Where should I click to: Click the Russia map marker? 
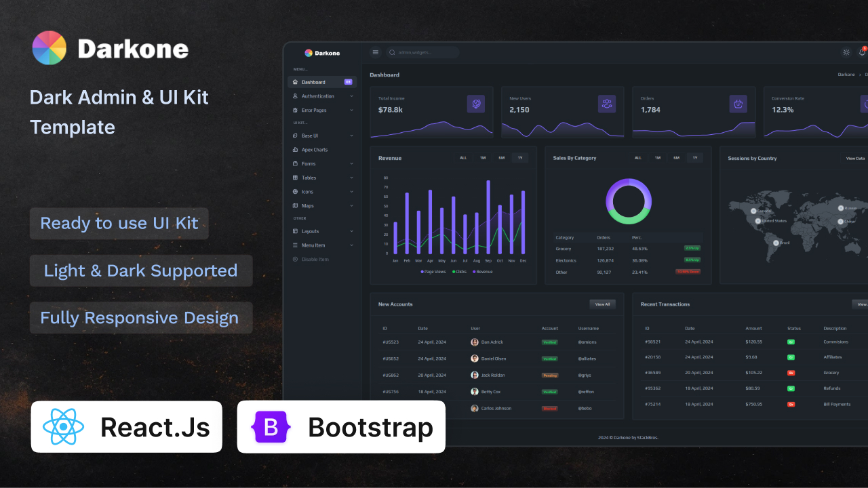pyautogui.click(x=841, y=208)
